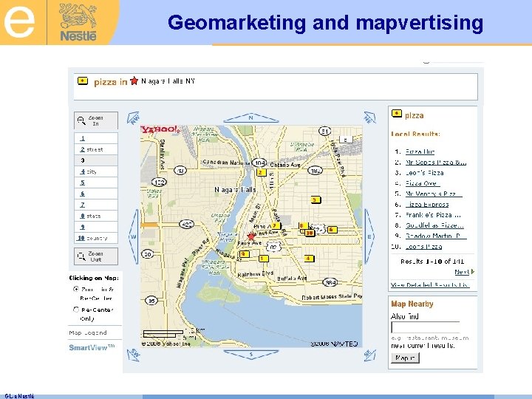532x399 pixels.
Task: Click the yellow pizza category icon in results panel
Action: (x=397, y=113)
